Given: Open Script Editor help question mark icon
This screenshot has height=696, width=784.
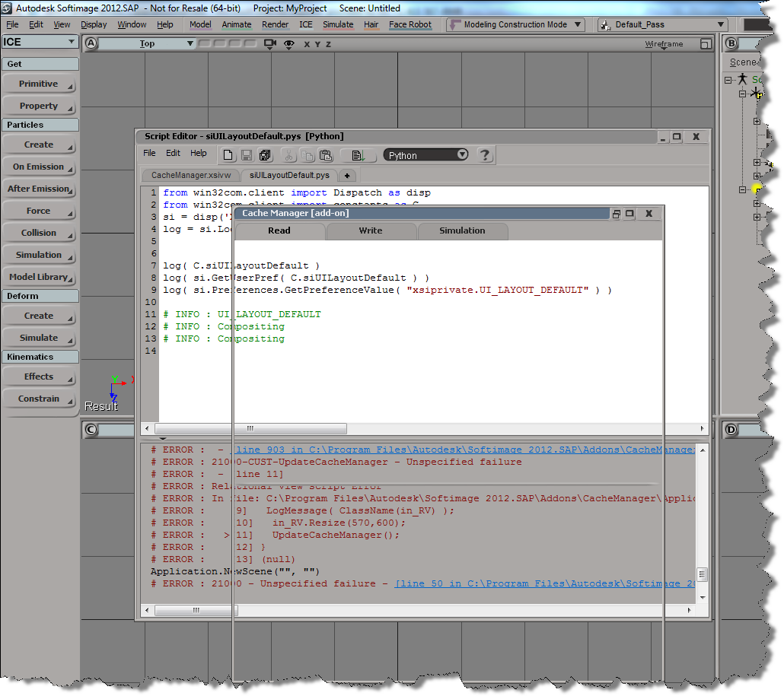Looking at the screenshot, I should (484, 155).
